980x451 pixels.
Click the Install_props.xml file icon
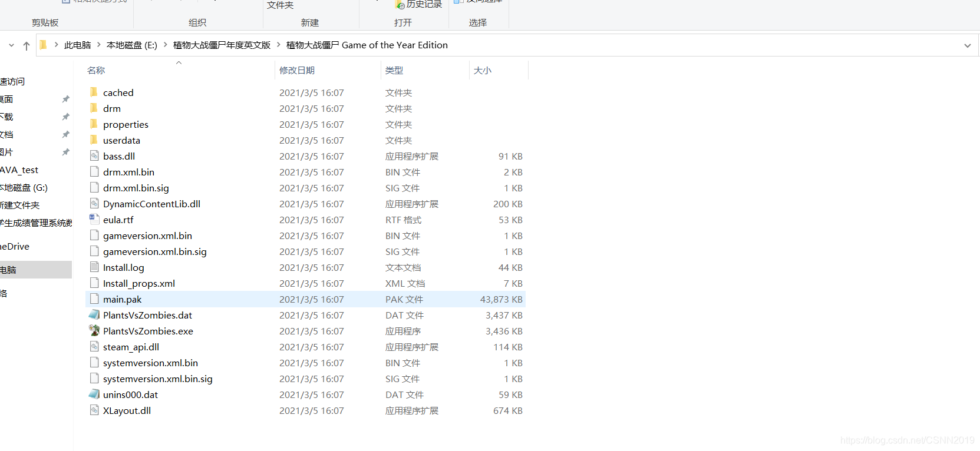(94, 283)
